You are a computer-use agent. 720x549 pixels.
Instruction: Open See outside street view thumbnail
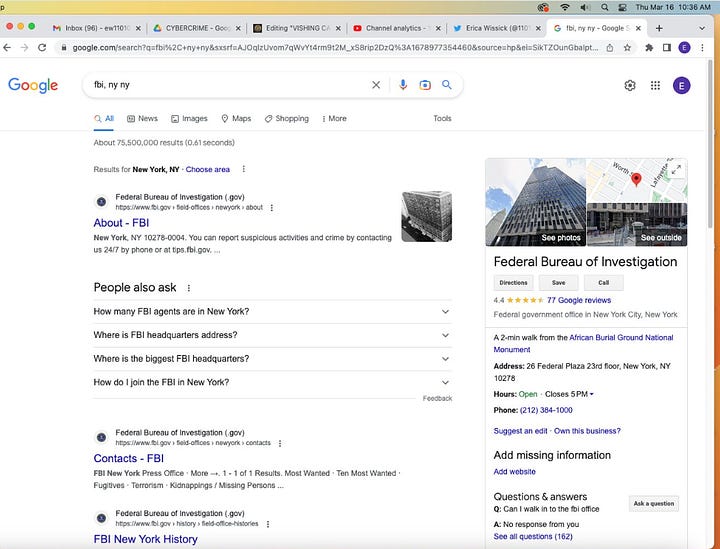tap(637, 225)
